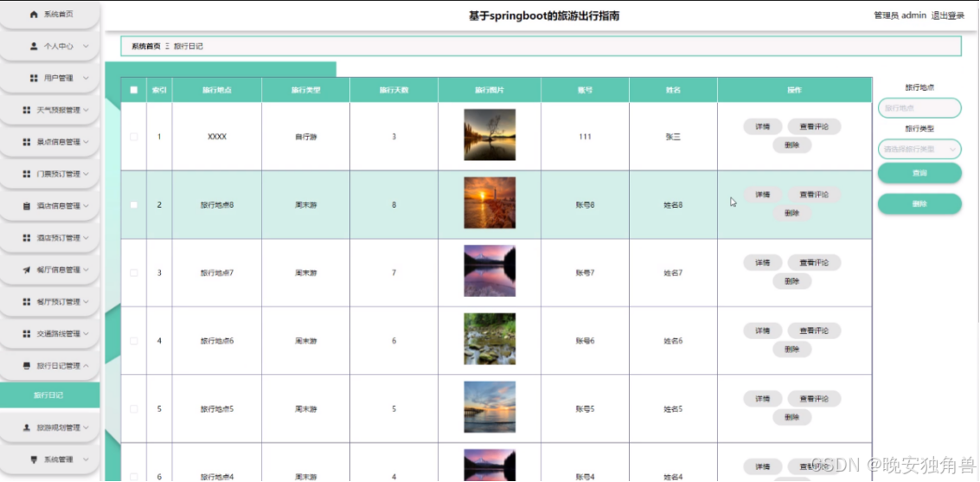Click the icon beside 旅行日记管理

point(26,366)
